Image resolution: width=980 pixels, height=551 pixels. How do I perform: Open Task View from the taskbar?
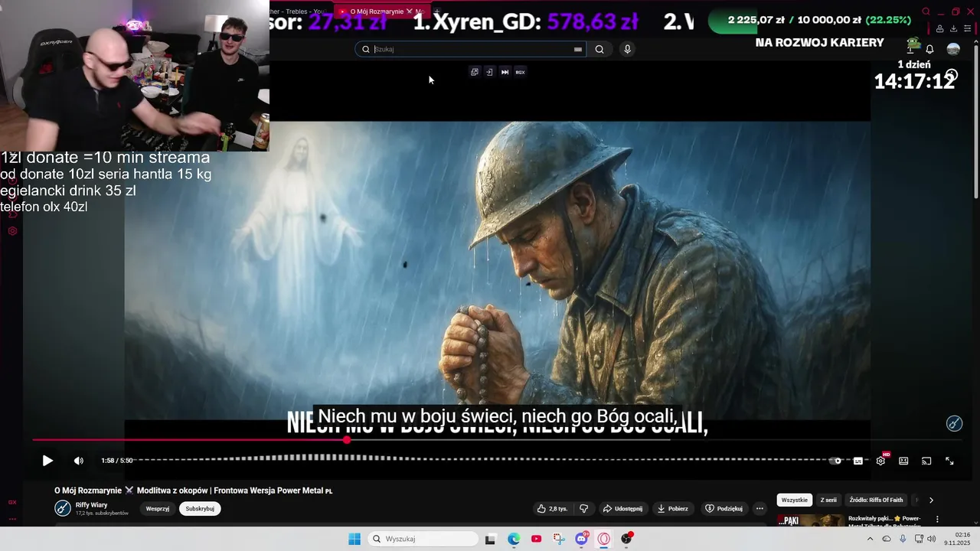point(490,539)
